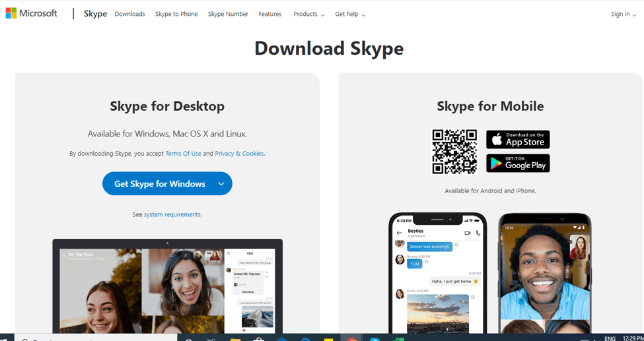Click the Skype for Mobile heading
The height and width of the screenshot is (341, 644).
[x=490, y=106]
